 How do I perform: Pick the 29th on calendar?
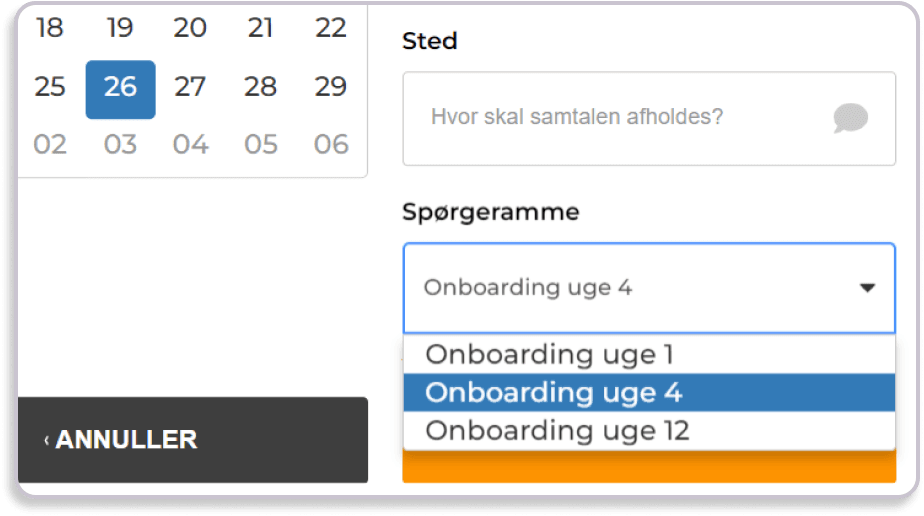330,87
